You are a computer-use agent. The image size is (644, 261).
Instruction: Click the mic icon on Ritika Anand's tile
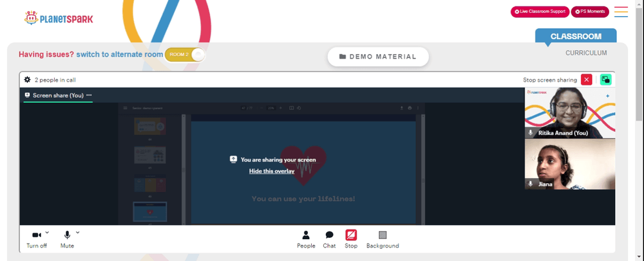point(531,133)
